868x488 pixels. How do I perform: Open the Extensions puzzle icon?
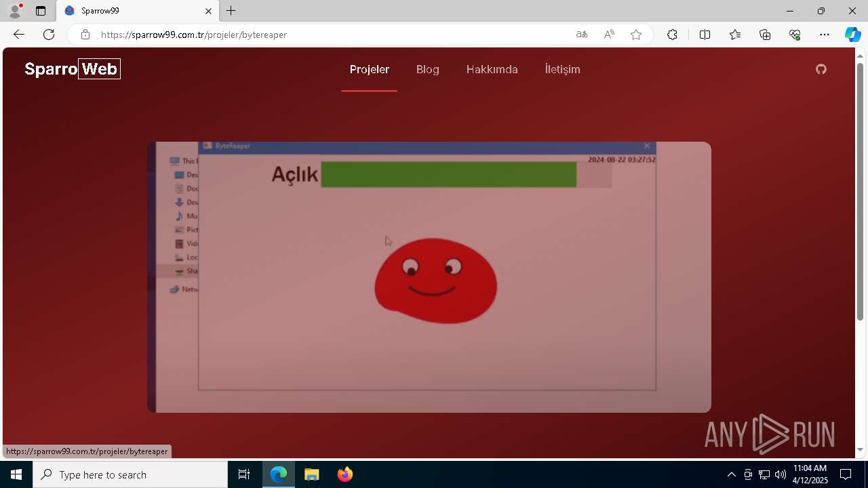click(x=672, y=35)
